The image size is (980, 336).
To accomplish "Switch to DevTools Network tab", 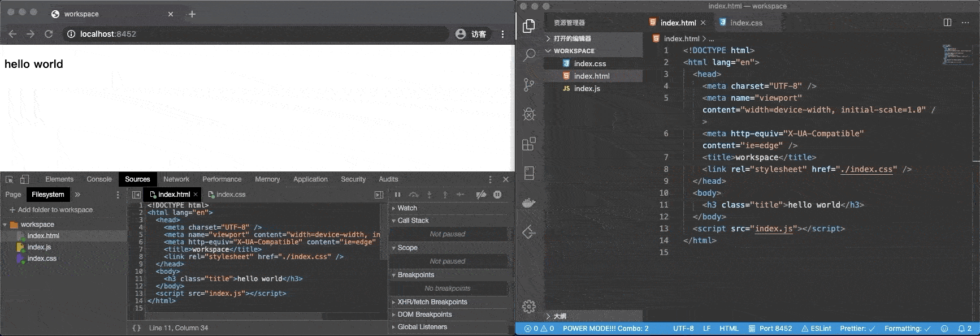I will 176,179.
